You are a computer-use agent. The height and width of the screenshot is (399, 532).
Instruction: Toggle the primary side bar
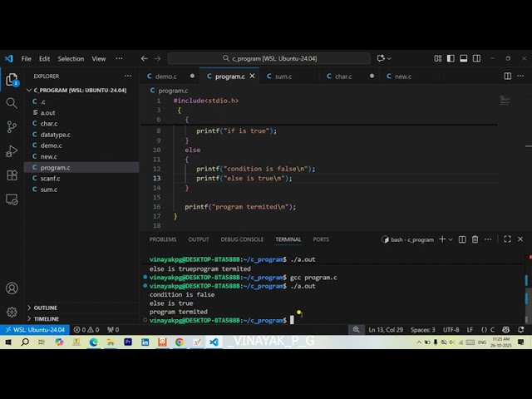click(x=451, y=58)
